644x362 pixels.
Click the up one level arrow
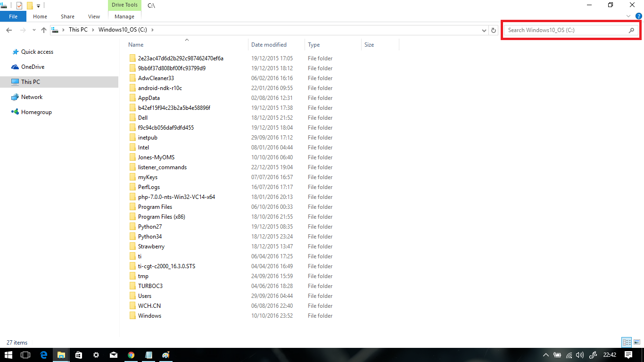pos(43,30)
